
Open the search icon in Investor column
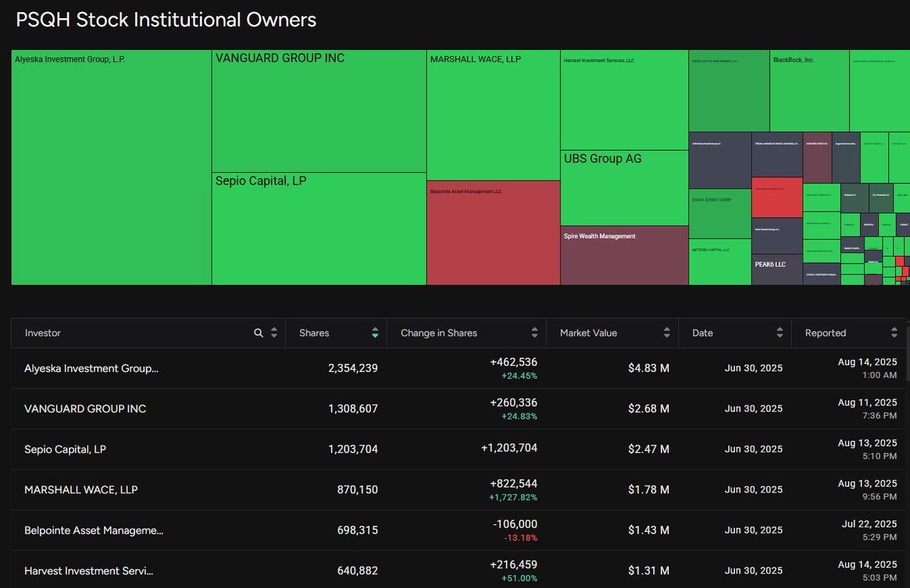point(259,333)
